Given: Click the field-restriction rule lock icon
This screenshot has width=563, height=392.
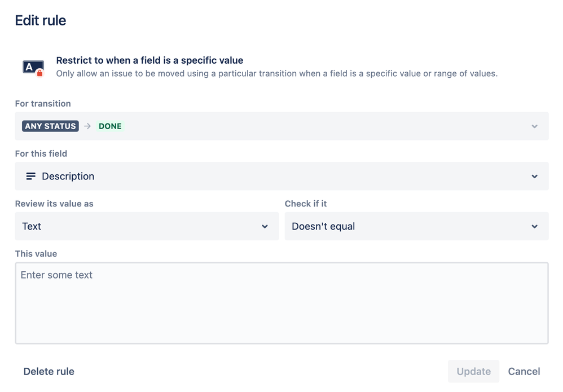Looking at the screenshot, I should [x=33, y=68].
